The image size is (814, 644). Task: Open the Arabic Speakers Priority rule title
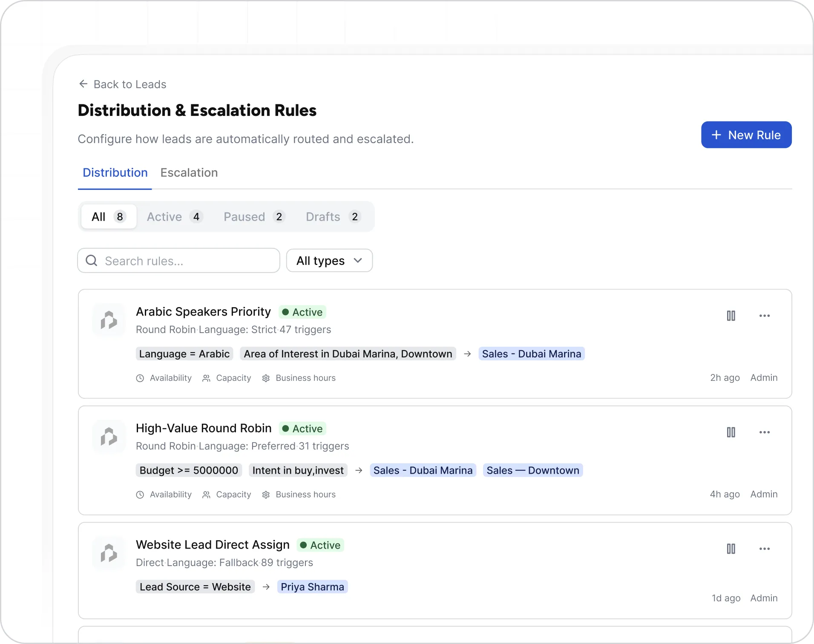coord(203,312)
